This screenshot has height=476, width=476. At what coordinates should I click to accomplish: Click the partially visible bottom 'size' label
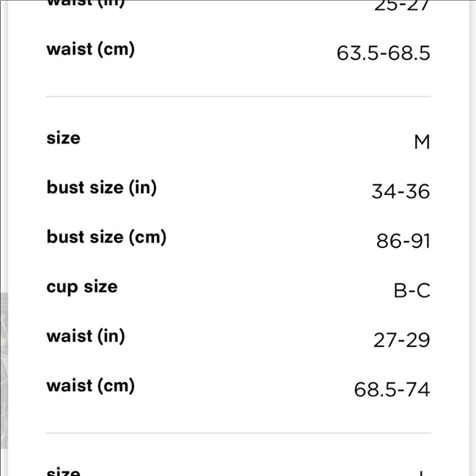pos(63,471)
